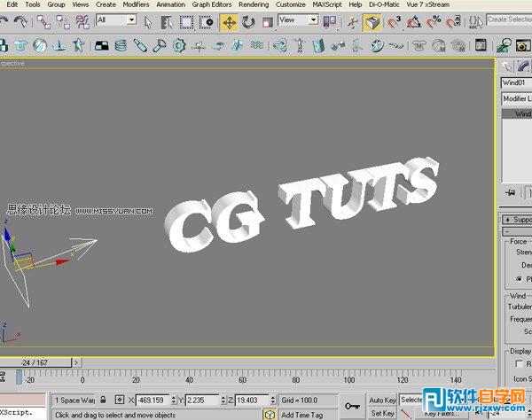The height and width of the screenshot is (420, 532).
Task: Choose the Bind to Space Warp tool
Action: (82, 22)
